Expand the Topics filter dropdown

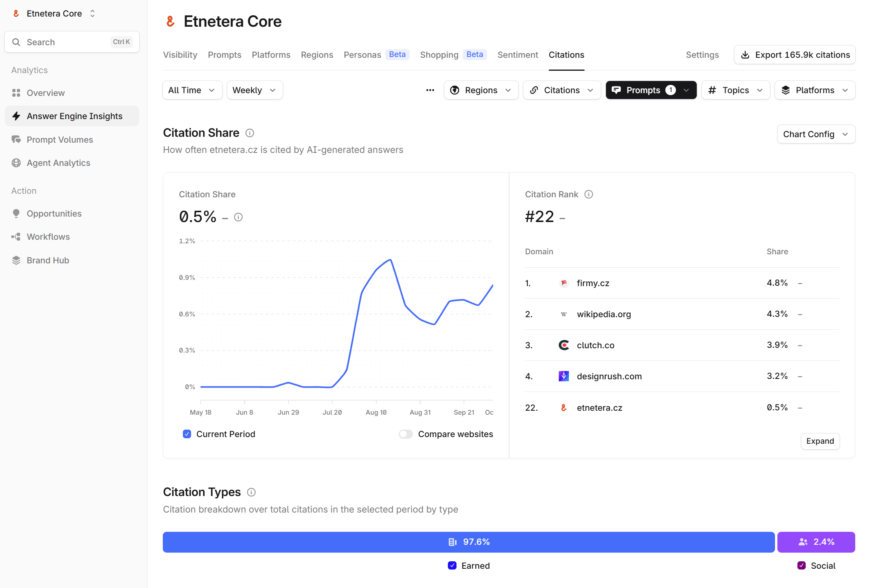tap(735, 90)
